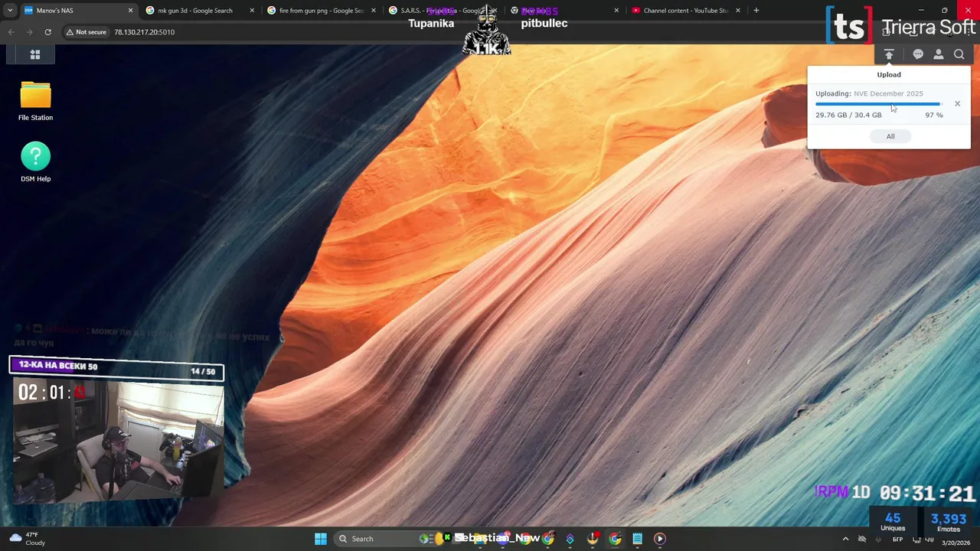Close the Manov's NAS tab
980x551 pixels.
pyautogui.click(x=130, y=11)
